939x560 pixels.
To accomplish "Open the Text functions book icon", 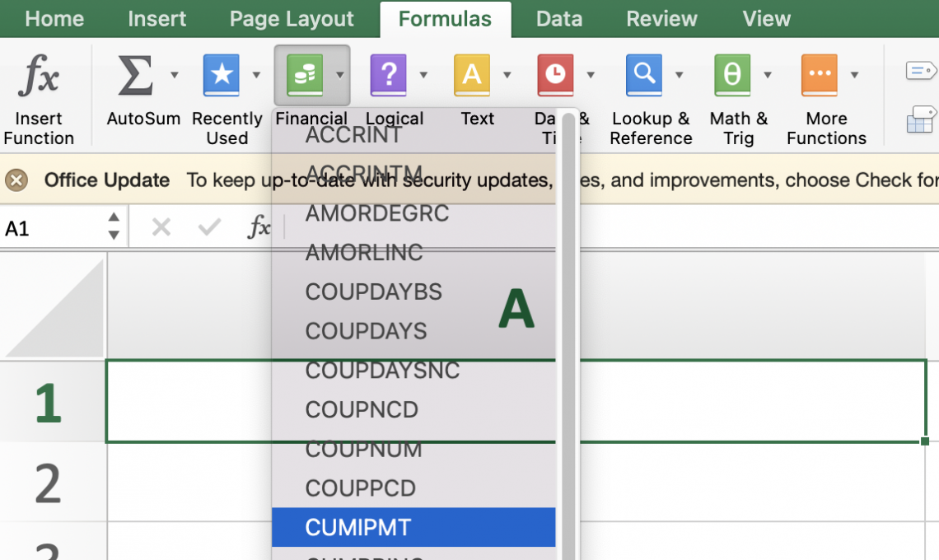I will 471,76.
